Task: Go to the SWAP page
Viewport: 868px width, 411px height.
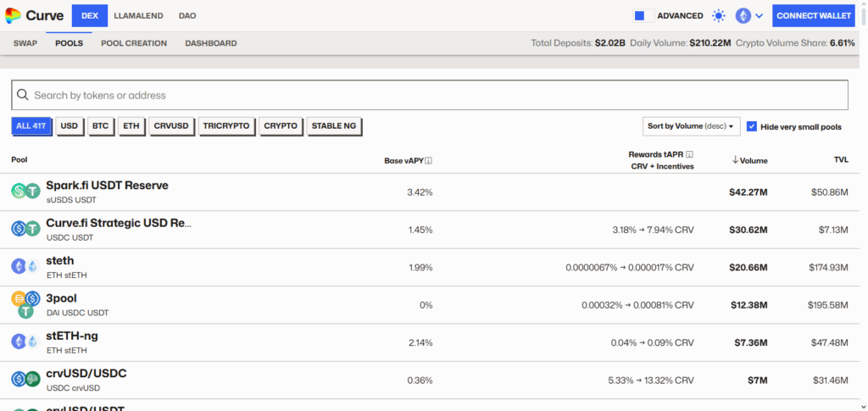Action: coord(25,43)
